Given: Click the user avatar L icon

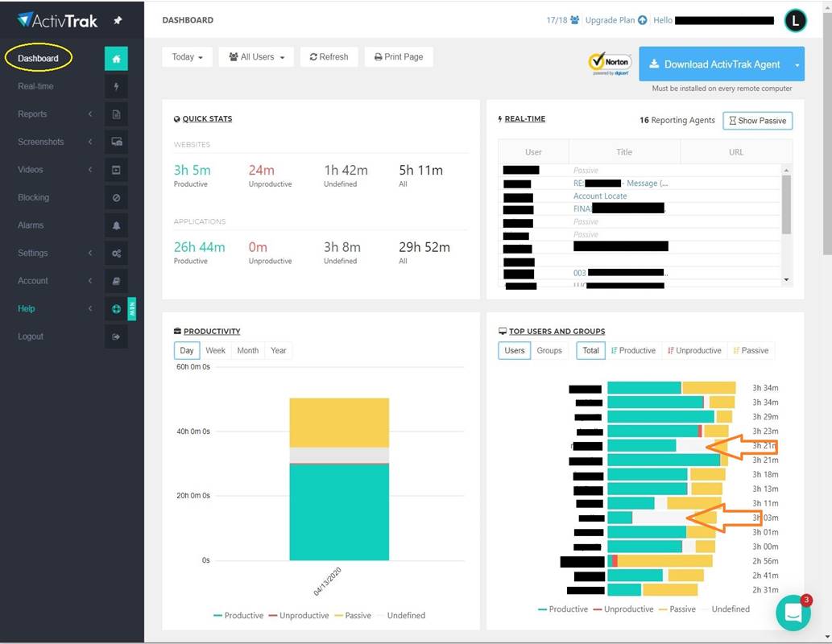Looking at the screenshot, I should coord(795,21).
